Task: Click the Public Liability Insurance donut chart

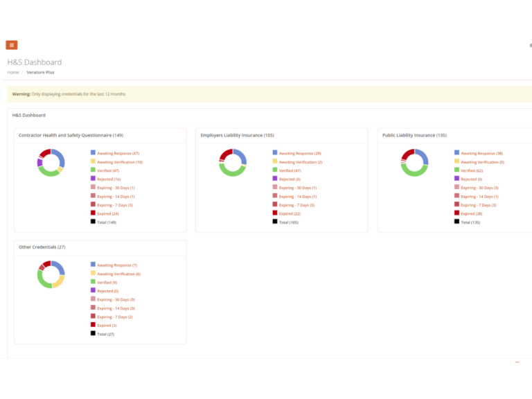Action: coord(414,163)
